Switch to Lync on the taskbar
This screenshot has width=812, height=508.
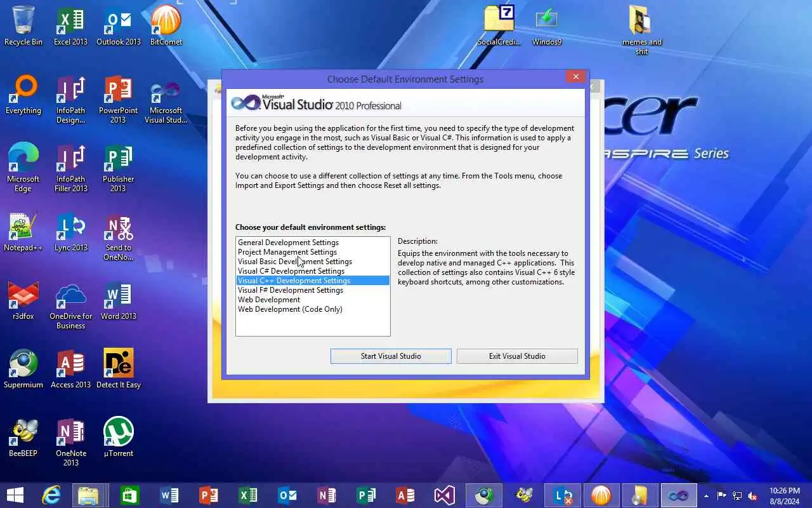563,495
